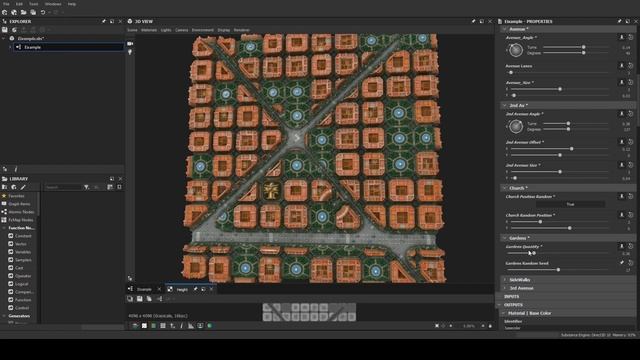The width and height of the screenshot is (640, 360).
Task: Click the New Substance toolbar icon
Action: pos(4,13)
